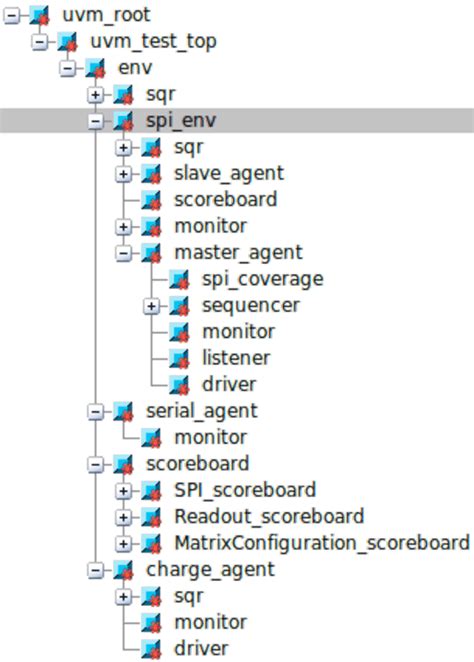Select the monitor label under serial_agent

[211, 438]
